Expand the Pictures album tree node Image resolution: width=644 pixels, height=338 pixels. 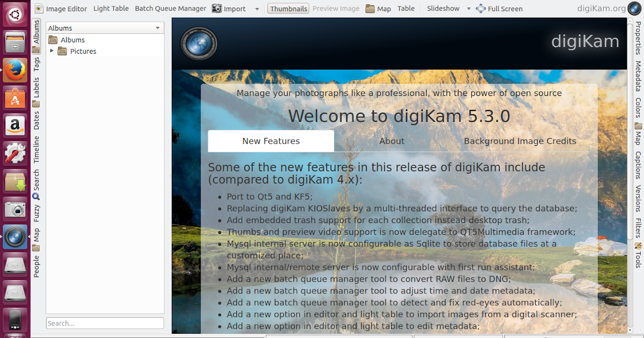pos(52,51)
